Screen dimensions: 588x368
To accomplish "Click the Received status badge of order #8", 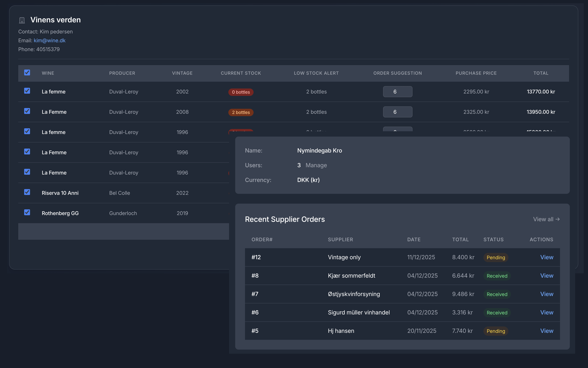I will point(497,276).
